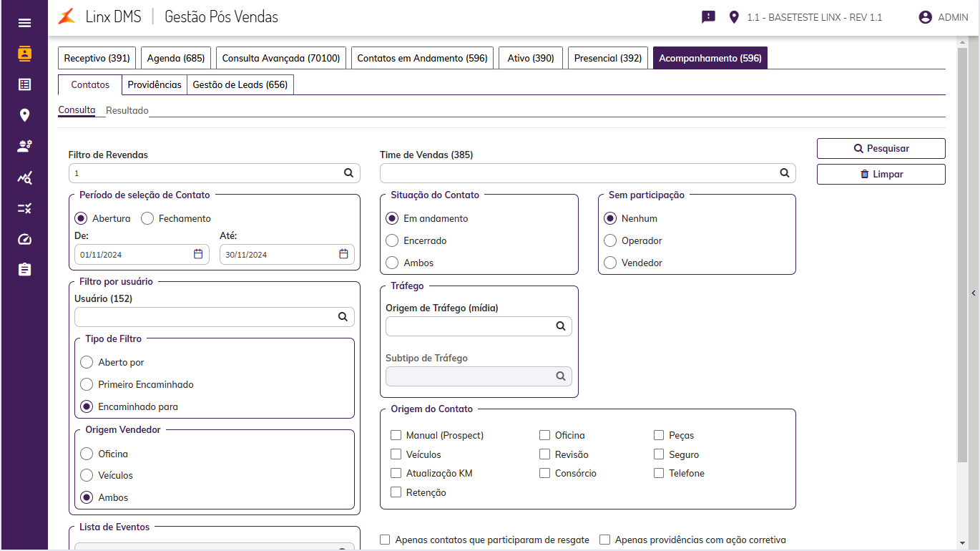980x551 pixels.
Task: Open the hamburger menu in the sidebar
Action: (24, 23)
